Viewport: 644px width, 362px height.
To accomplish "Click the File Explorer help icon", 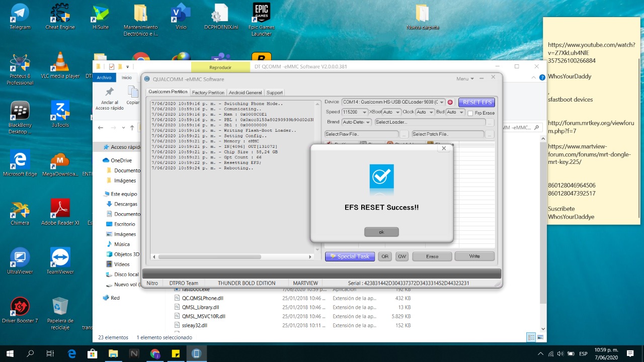I will 542,77.
